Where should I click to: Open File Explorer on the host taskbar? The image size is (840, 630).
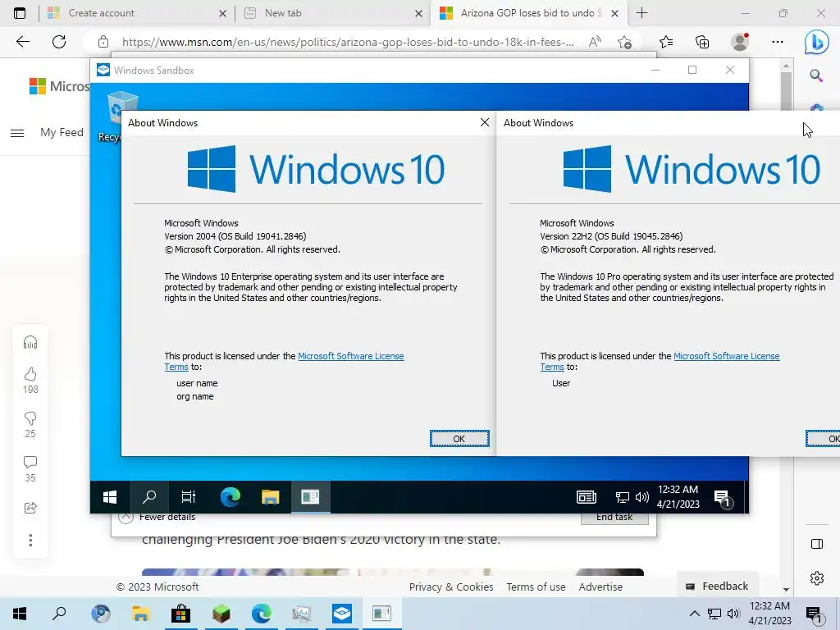[x=141, y=614]
